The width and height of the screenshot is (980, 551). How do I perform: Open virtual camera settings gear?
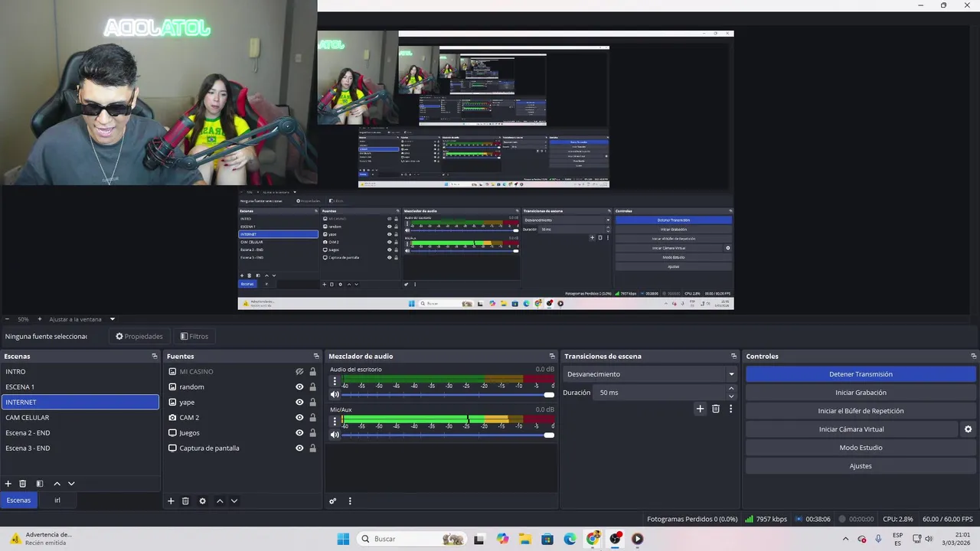point(968,429)
